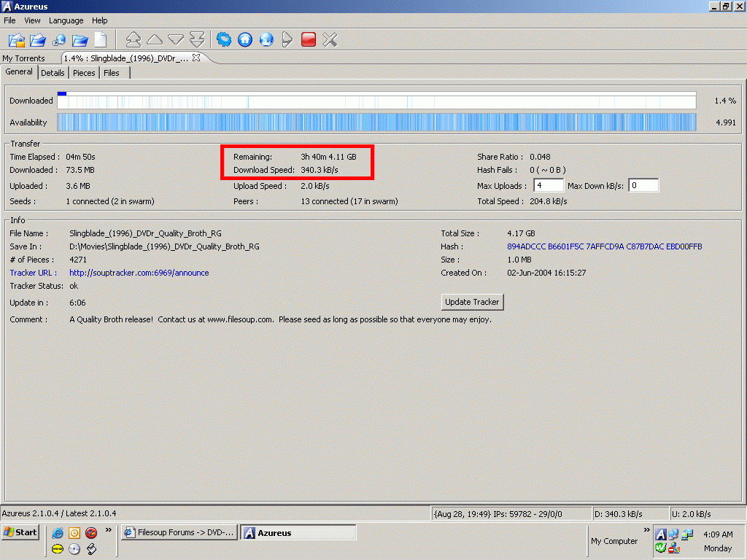Screen dimensions: 747x560
Task: Click the red circle quick launch icon
Action: (91, 533)
